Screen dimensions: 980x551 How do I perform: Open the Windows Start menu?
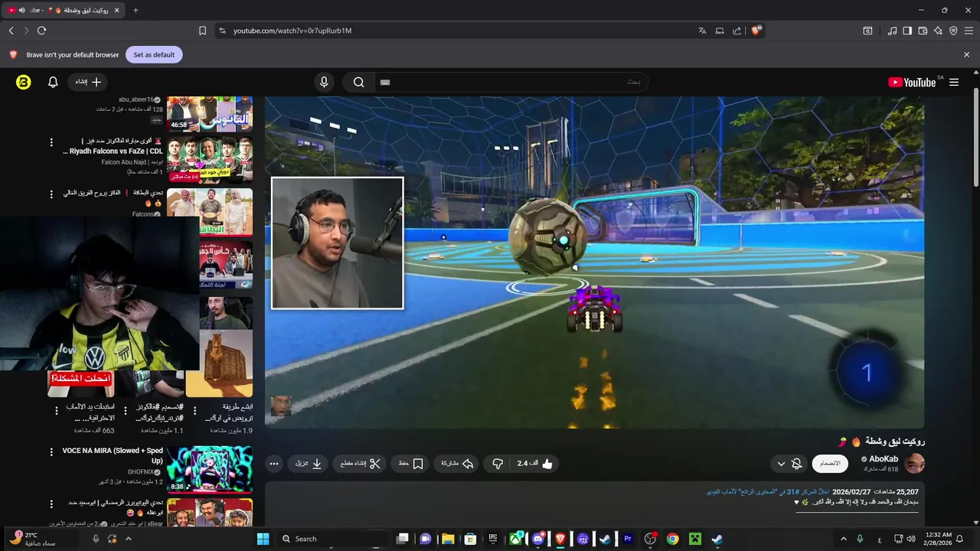point(263,539)
